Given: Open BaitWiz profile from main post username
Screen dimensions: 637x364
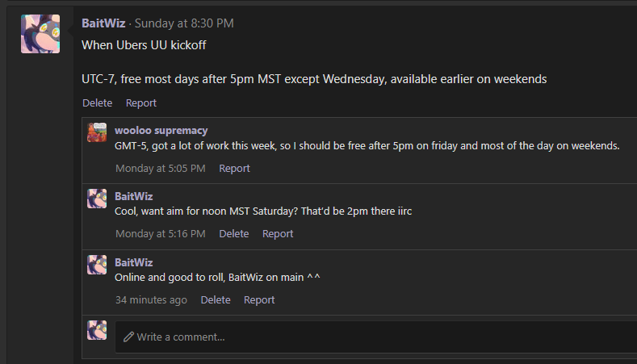Looking at the screenshot, I should tap(103, 23).
